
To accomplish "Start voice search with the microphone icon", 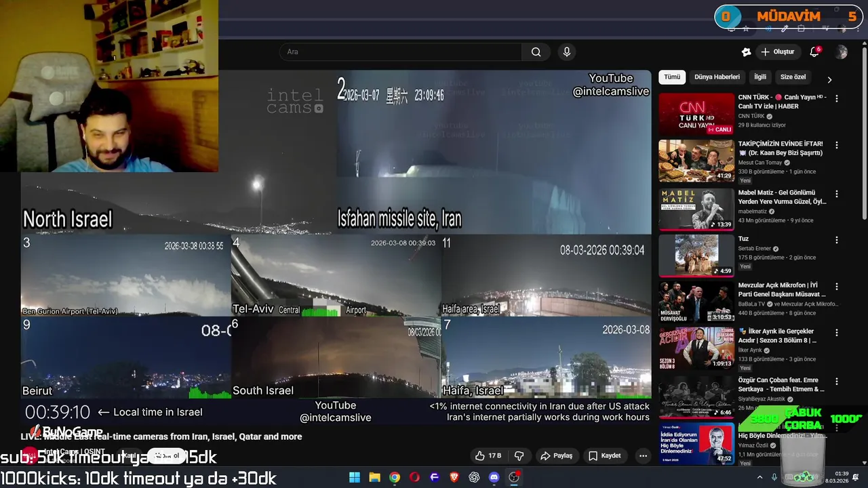I will (x=567, y=52).
